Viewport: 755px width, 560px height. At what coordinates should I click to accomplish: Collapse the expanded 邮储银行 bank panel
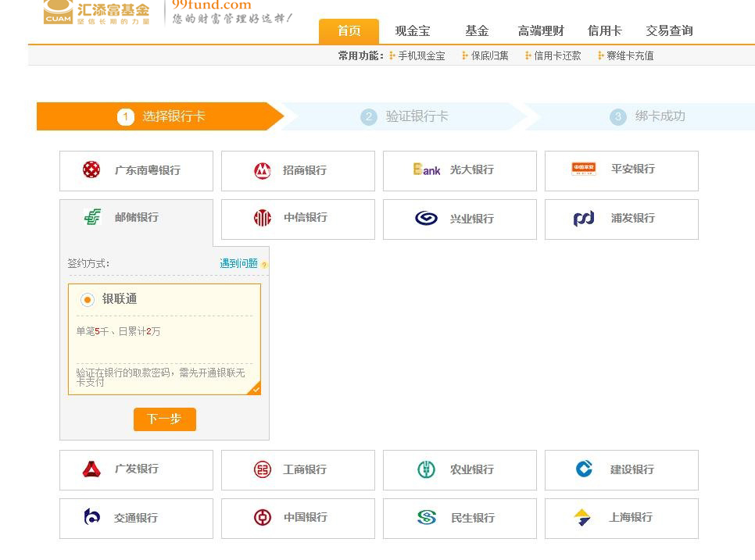tap(136, 218)
